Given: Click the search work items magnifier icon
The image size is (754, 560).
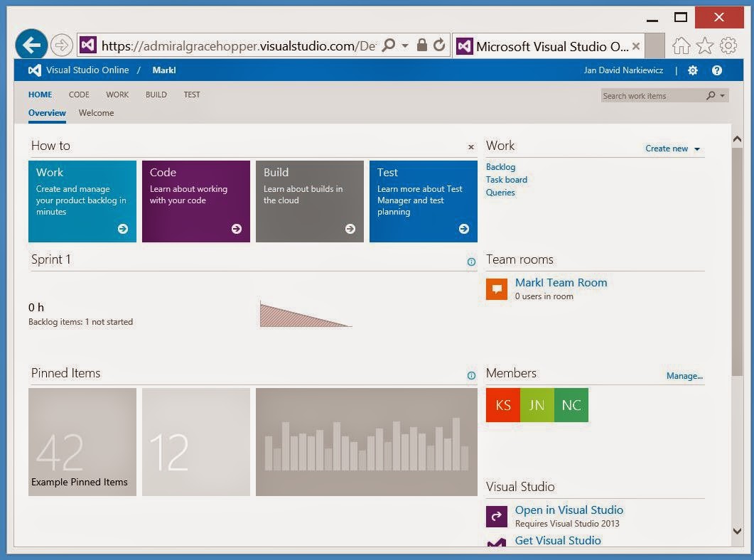Looking at the screenshot, I should (710, 96).
